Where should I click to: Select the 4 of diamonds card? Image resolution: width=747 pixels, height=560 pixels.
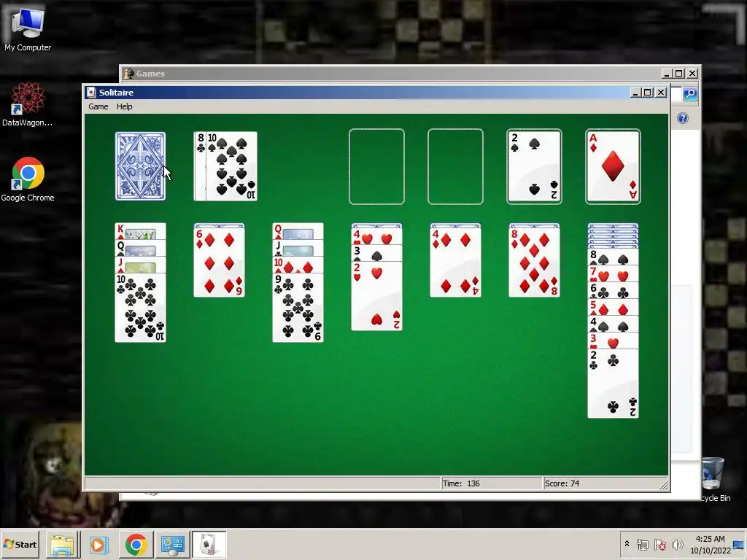pyautogui.click(x=455, y=262)
